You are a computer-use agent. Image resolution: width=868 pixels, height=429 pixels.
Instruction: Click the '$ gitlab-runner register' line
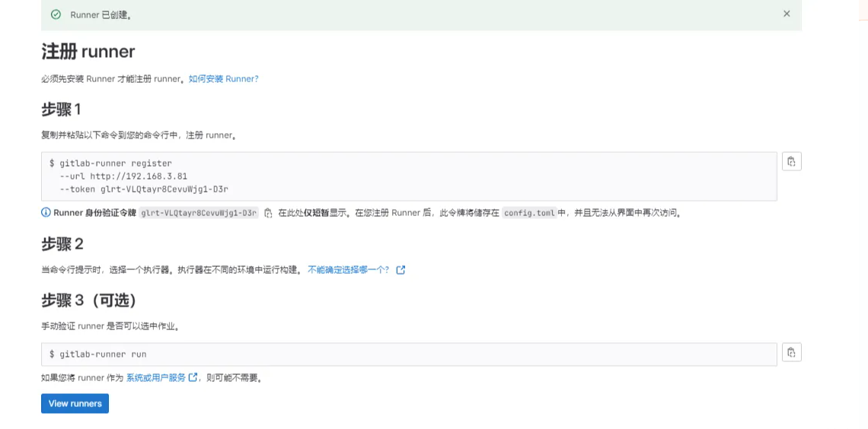tap(110, 164)
